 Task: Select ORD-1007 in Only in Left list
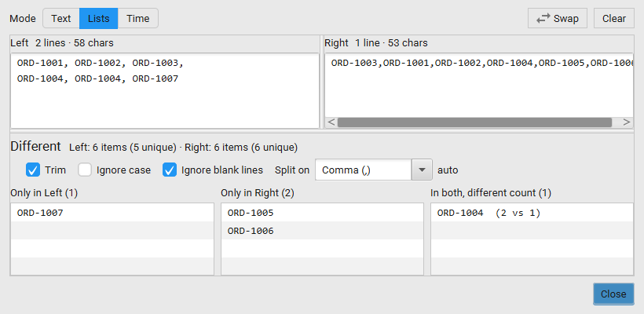point(112,213)
